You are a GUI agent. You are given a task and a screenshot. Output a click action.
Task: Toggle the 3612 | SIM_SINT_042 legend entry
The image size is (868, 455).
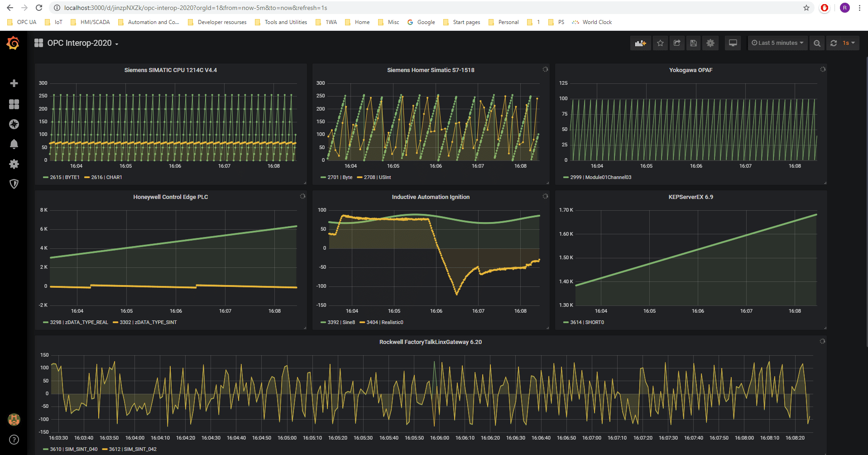click(132, 449)
